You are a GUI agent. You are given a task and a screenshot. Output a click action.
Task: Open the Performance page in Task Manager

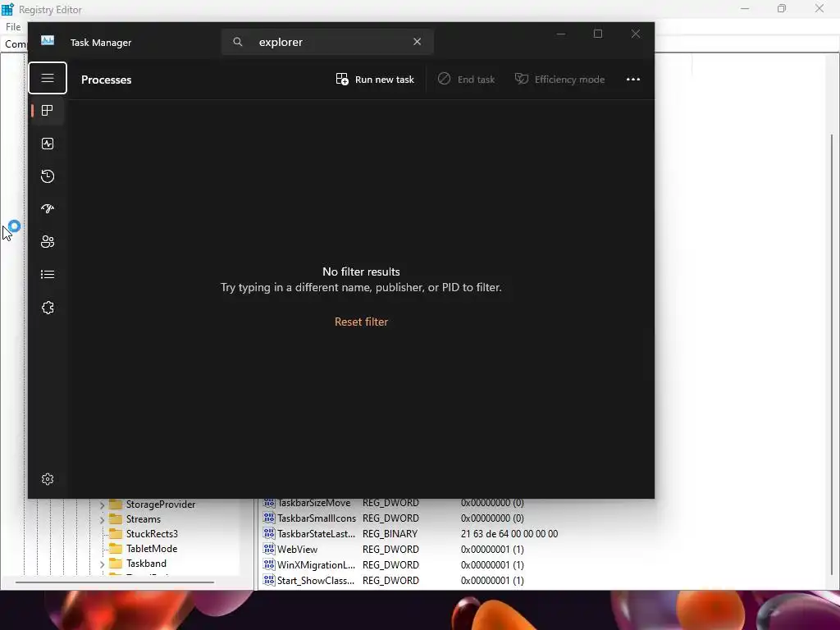click(x=48, y=144)
